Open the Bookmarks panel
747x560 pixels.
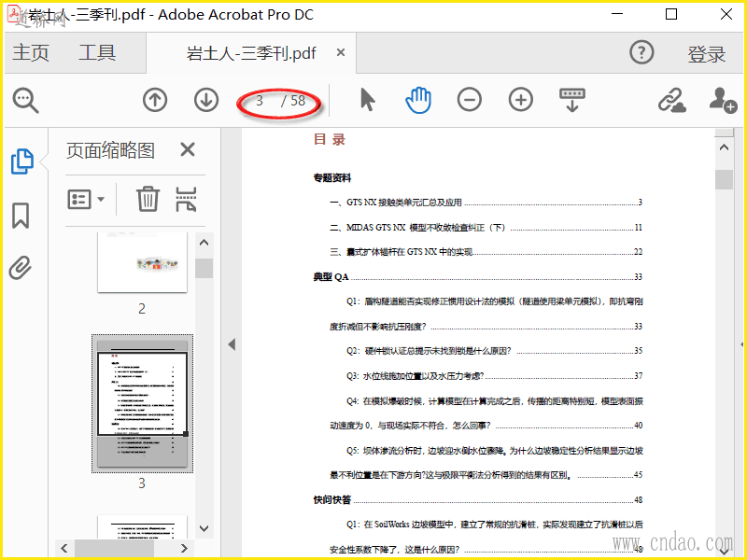(21, 216)
